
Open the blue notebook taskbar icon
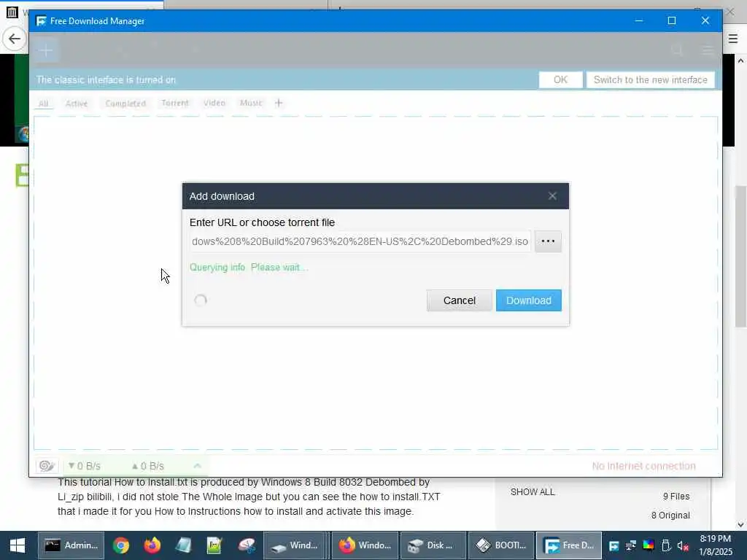pyautogui.click(x=183, y=545)
